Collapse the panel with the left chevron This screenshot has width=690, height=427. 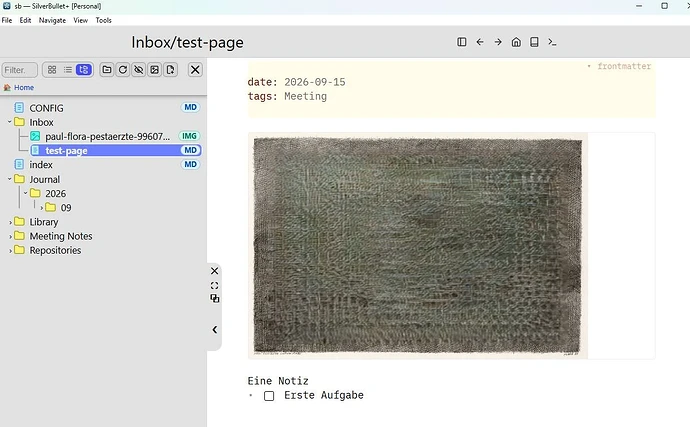click(215, 329)
